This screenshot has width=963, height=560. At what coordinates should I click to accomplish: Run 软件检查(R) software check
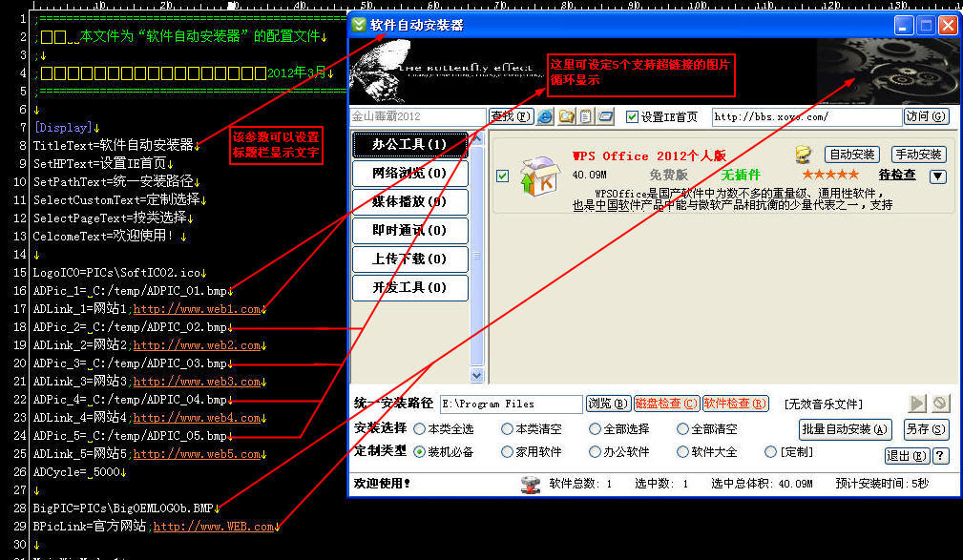coord(735,404)
